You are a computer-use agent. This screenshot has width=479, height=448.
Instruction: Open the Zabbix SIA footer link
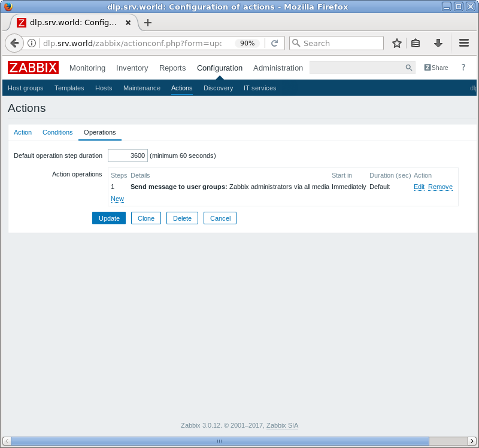282,425
